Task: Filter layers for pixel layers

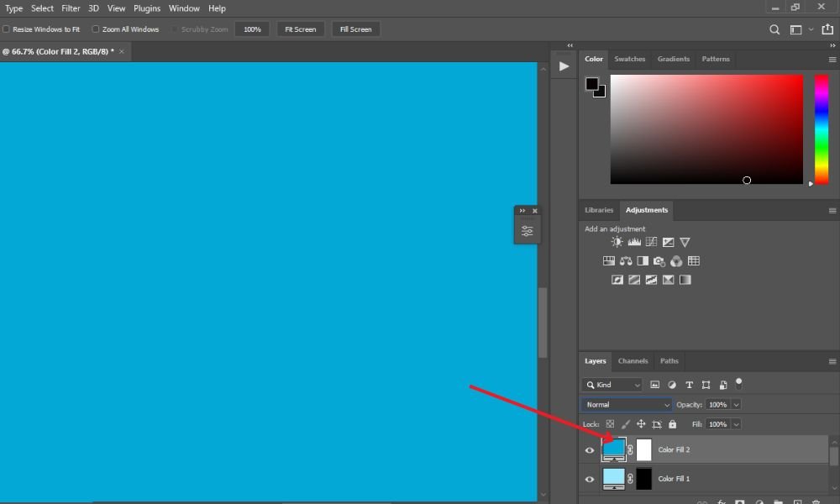Action: coord(654,385)
